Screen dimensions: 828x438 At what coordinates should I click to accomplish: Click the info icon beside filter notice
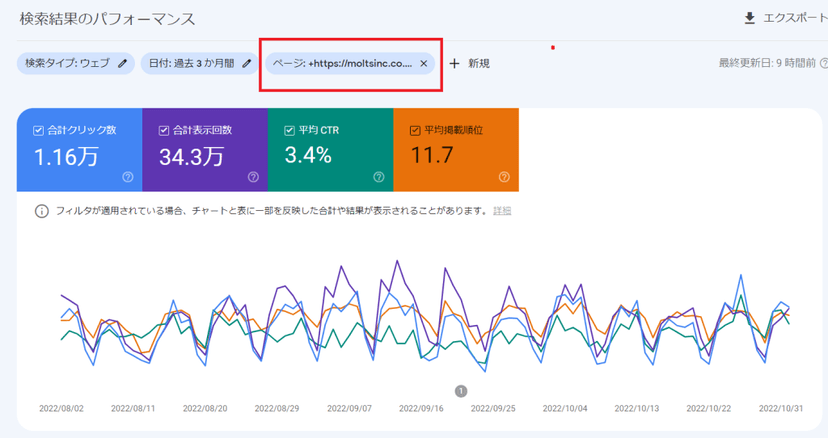point(42,211)
